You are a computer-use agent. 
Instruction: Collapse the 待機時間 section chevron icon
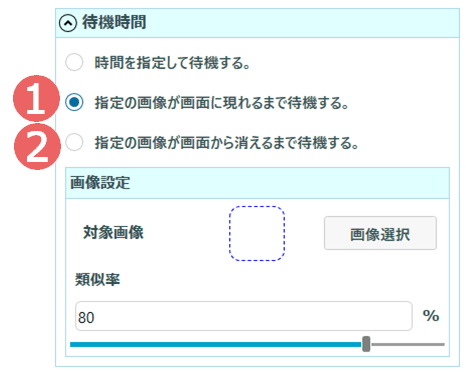pos(68,23)
